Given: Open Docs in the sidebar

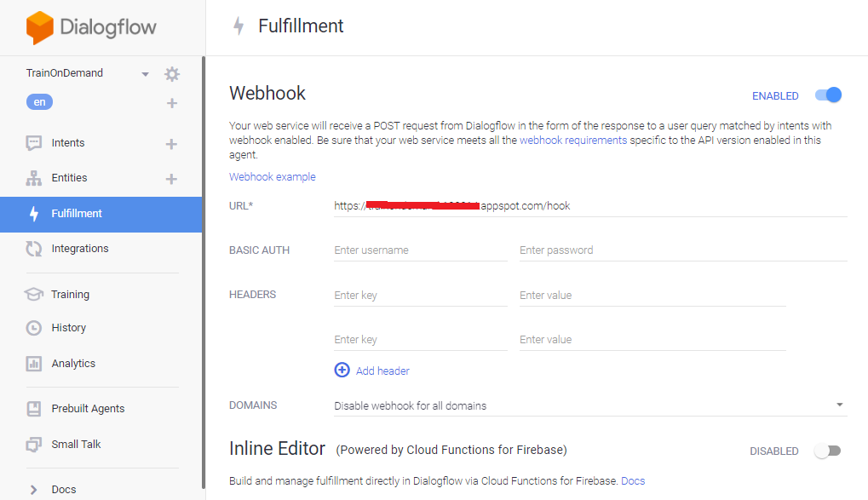Looking at the screenshot, I should 64,490.
